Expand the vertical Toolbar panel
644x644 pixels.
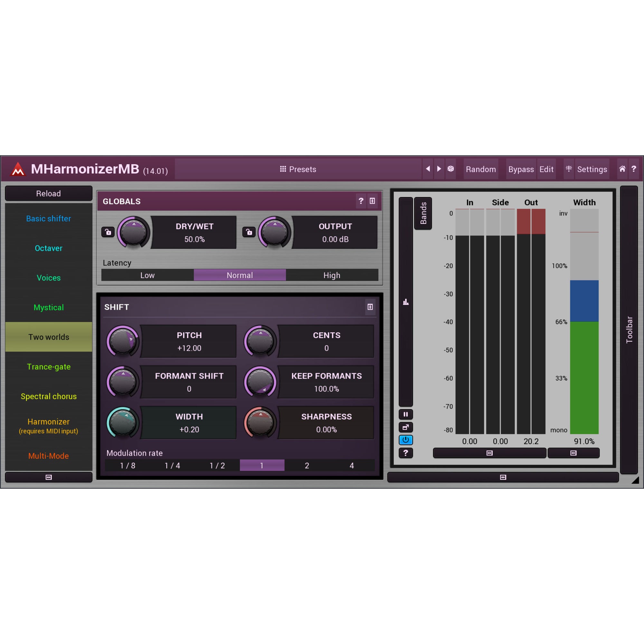coord(629,330)
